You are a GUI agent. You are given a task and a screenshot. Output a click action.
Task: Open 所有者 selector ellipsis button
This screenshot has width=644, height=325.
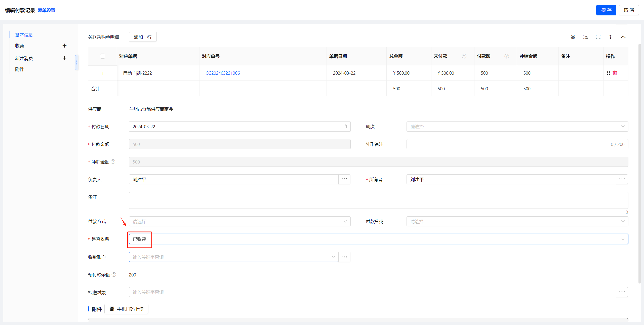(x=622, y=179)
